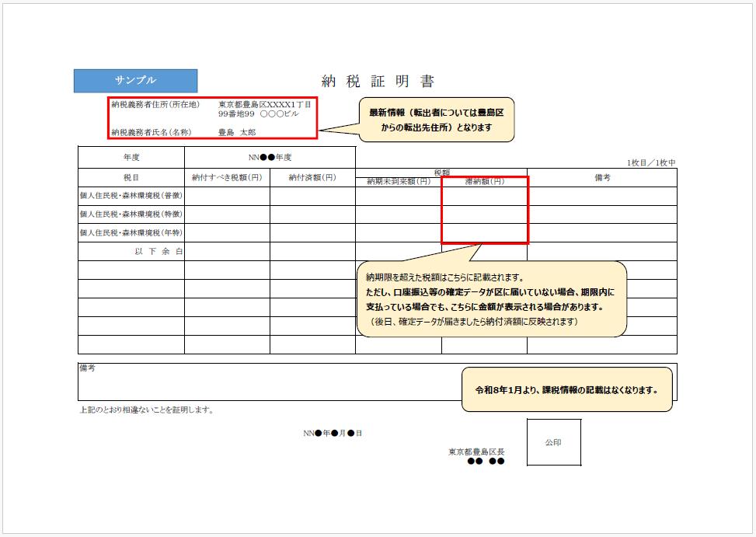Click the 納付すべき税額(円) column header

pos(227,177)
